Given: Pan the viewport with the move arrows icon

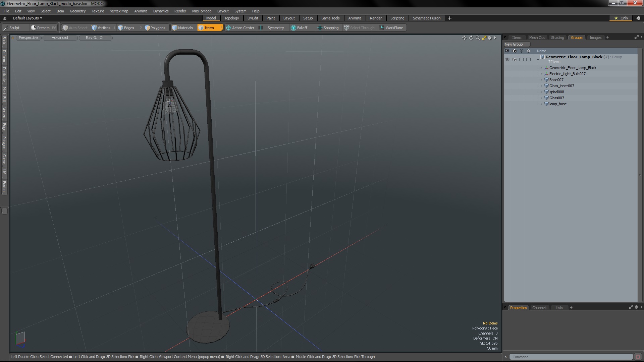Looking at the screenshot, I should (x=464, y=38).
